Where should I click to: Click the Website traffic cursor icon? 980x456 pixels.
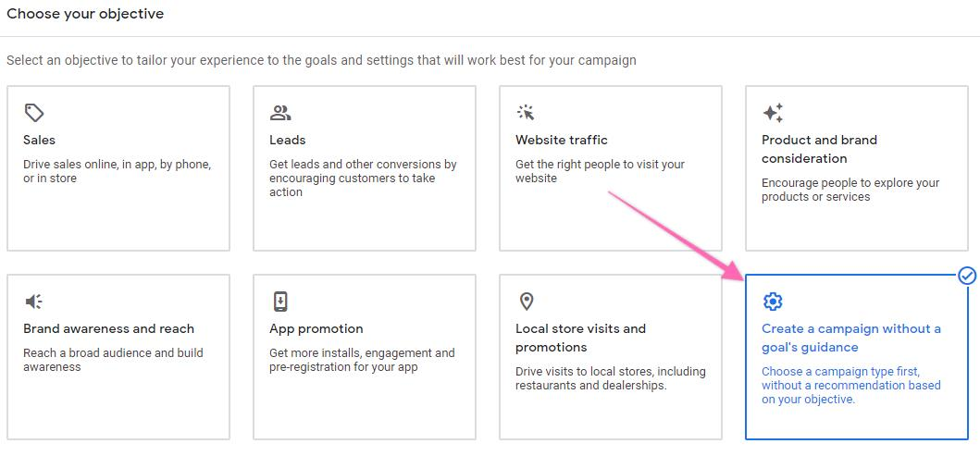pos(526,113)
